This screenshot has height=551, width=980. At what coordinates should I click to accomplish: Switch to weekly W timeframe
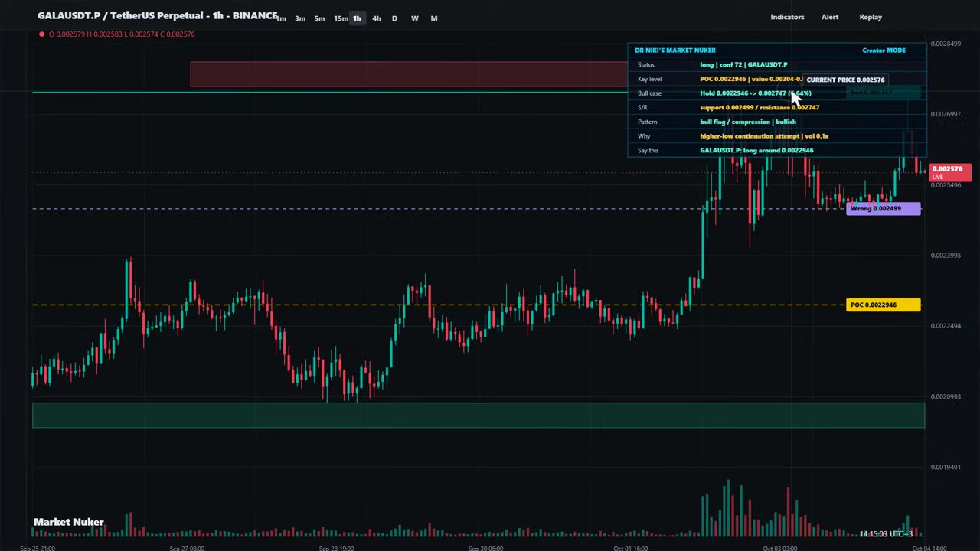click(414, 18)
